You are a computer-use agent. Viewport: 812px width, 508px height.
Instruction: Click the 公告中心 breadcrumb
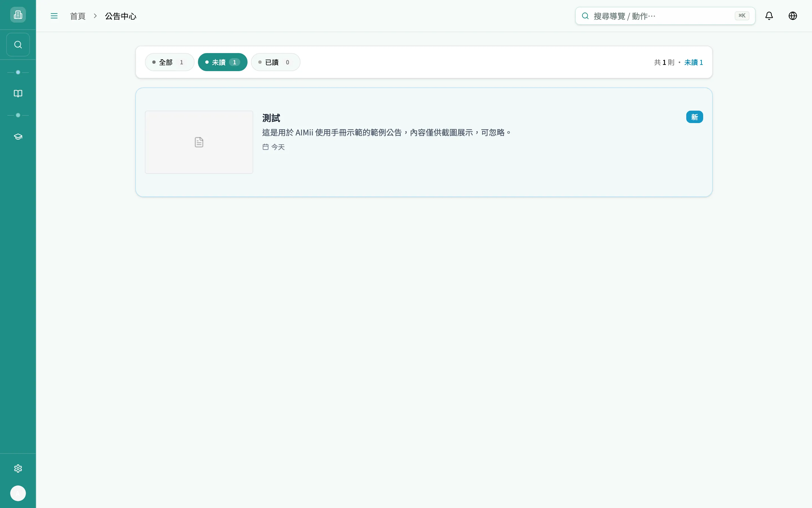tap(120, 16)
